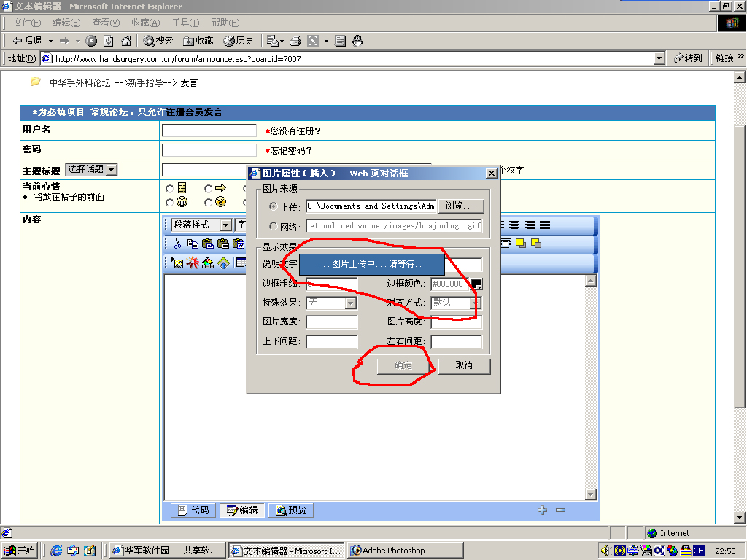Switch to the 编辑 edit tab
Screen dimensions: 747x560
(x=242, y=510)
